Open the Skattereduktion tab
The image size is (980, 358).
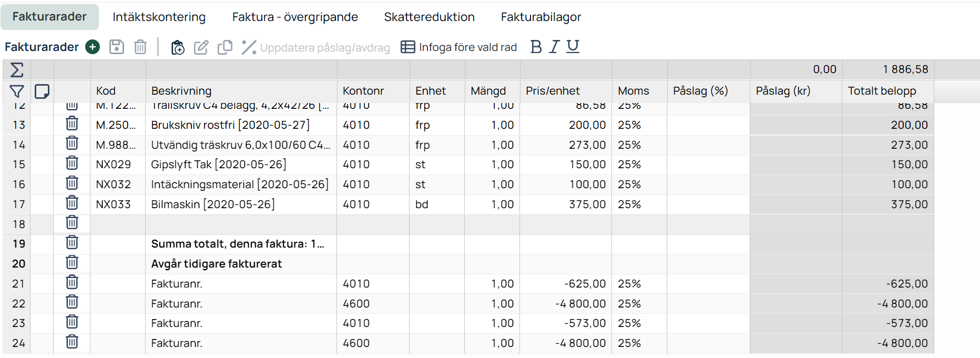pyautogui.click(x=429, y=17)
